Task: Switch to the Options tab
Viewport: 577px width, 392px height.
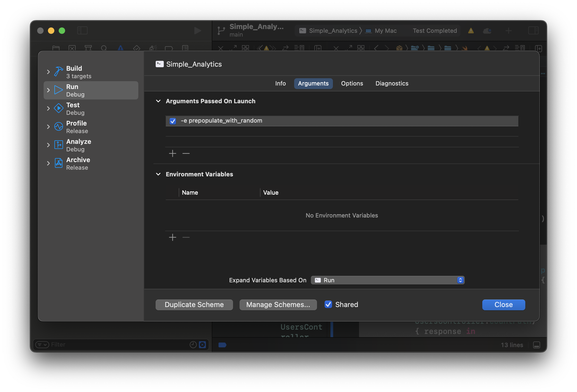Action: (x=352, y=83)
